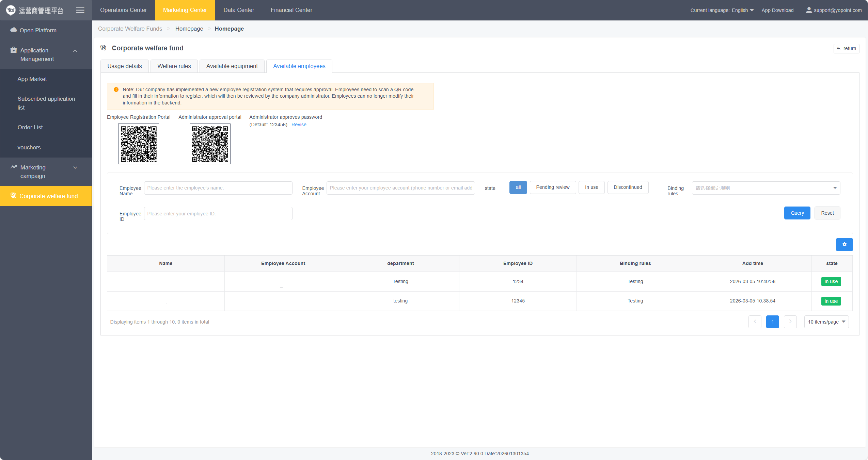Go to next page arrow
868x460 pixels.
coord(790,322)
